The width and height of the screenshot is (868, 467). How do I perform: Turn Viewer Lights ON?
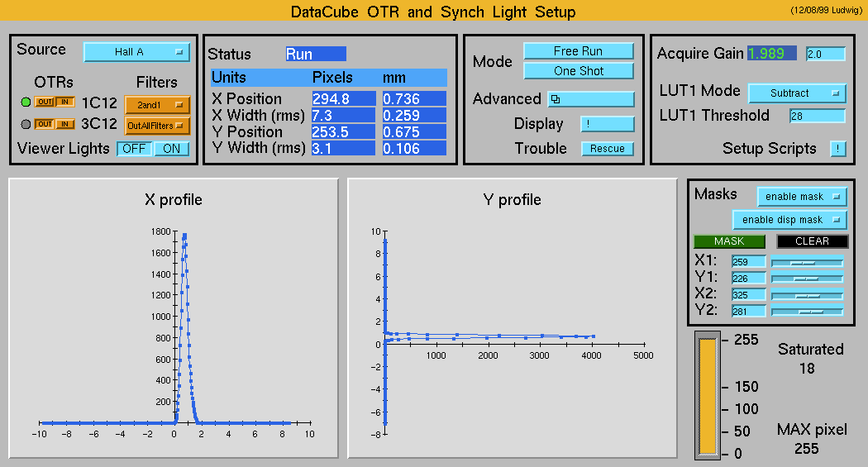point(171,149)
